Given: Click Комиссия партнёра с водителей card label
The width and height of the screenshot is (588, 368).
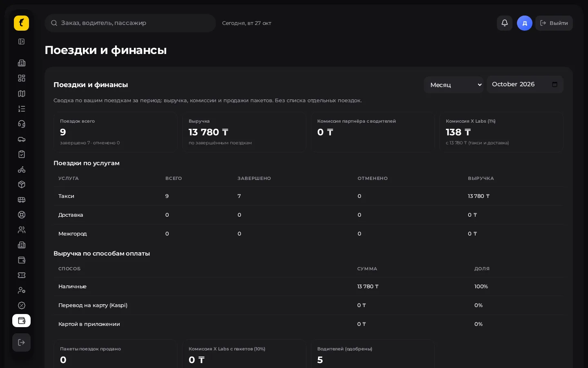Looking at the screenshot, I should (356, 121).
